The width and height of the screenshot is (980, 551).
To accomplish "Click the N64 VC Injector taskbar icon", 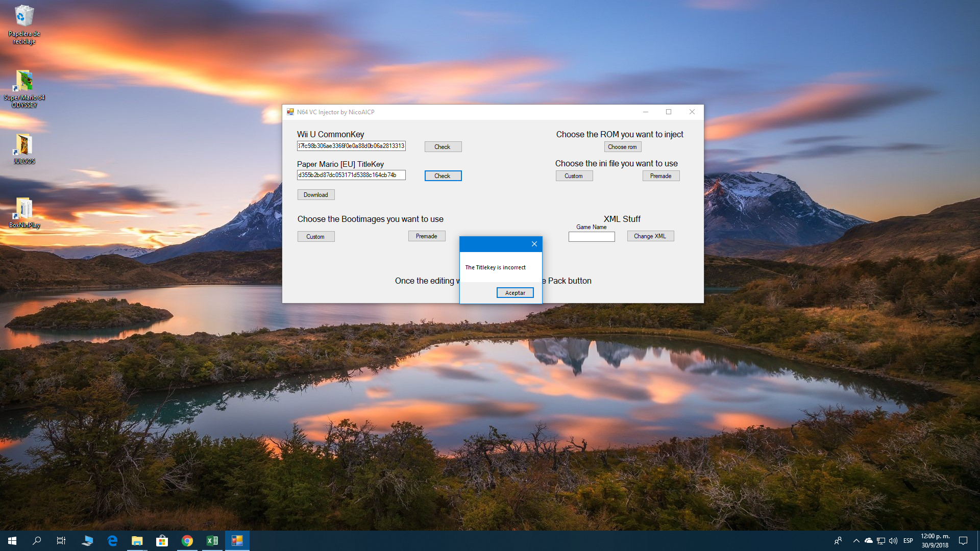I will (237, 541).
